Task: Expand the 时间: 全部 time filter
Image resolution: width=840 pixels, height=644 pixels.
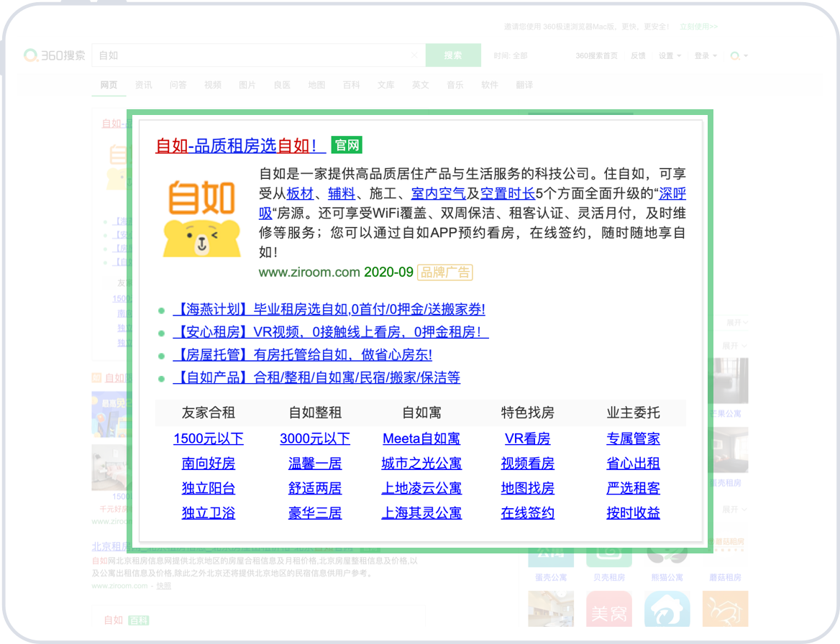Action: (x=510, y=56)
